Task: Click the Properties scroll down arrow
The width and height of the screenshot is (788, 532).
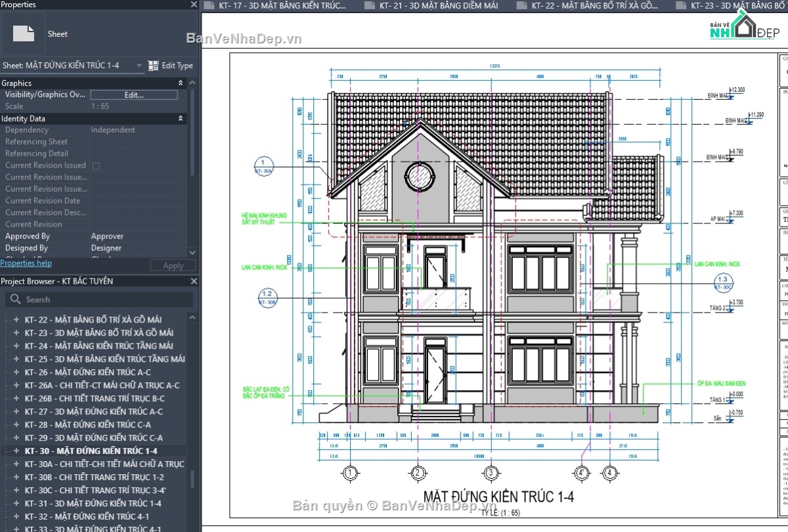Action: [x=192, y=252]
